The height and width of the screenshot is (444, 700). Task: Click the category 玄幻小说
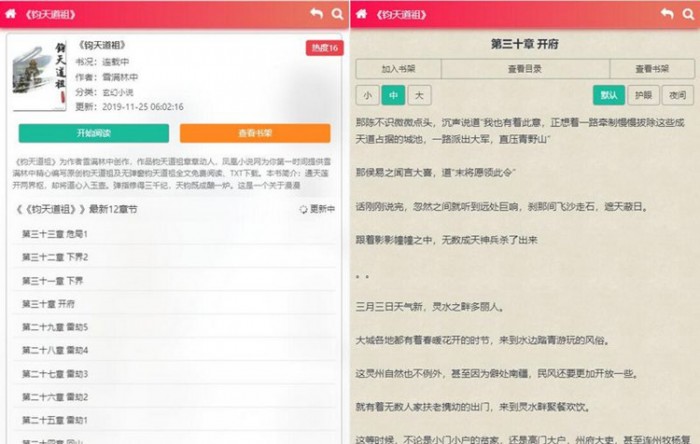118,92
